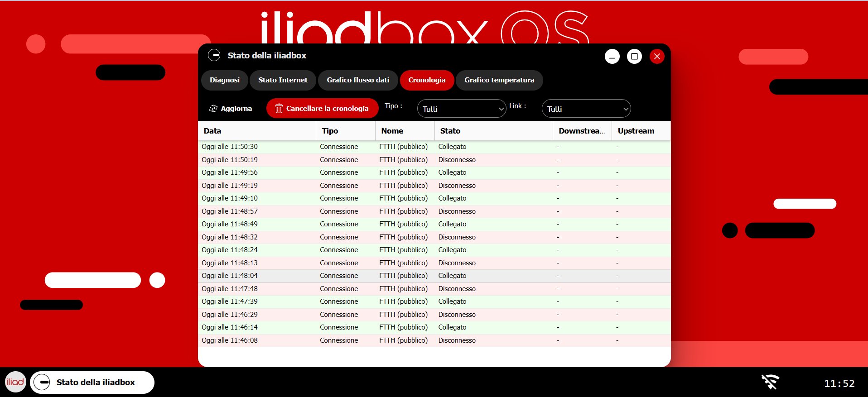This screenshot has height=397, width=868.
Task: Sort by the Upstream column header
Action: [641, 131]
